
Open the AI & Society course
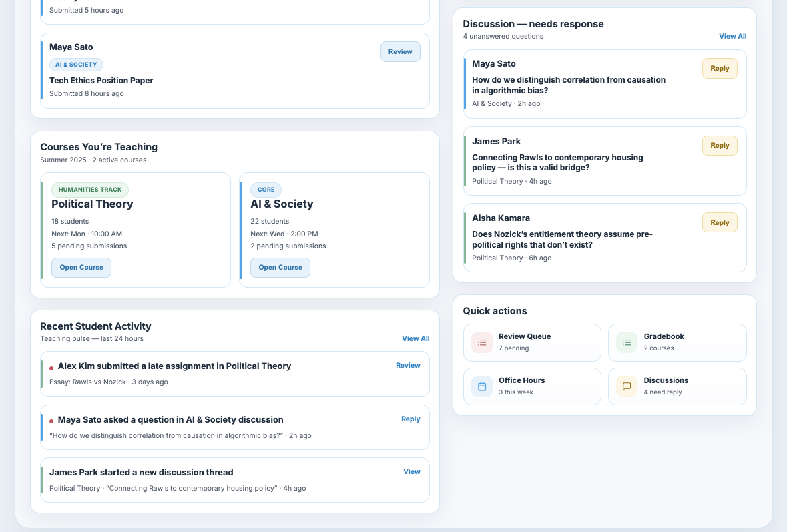[x=280, y=267]
